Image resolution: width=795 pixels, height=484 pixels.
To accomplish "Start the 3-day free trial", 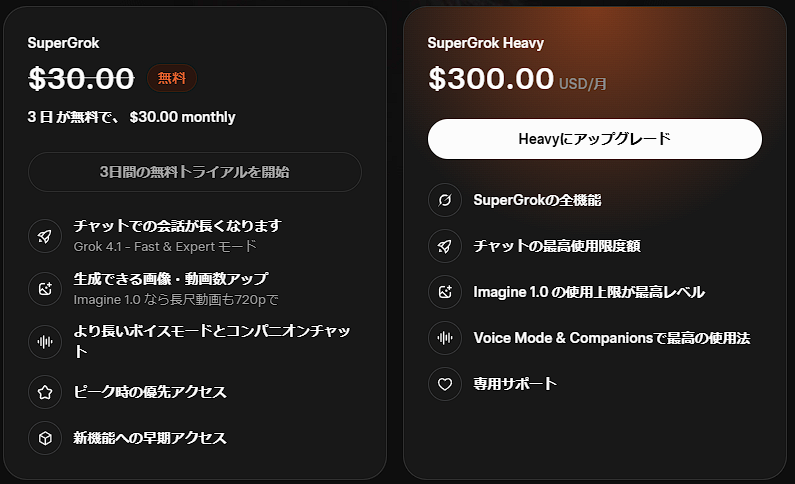I will pyautogui.click(x=195, y=172).
